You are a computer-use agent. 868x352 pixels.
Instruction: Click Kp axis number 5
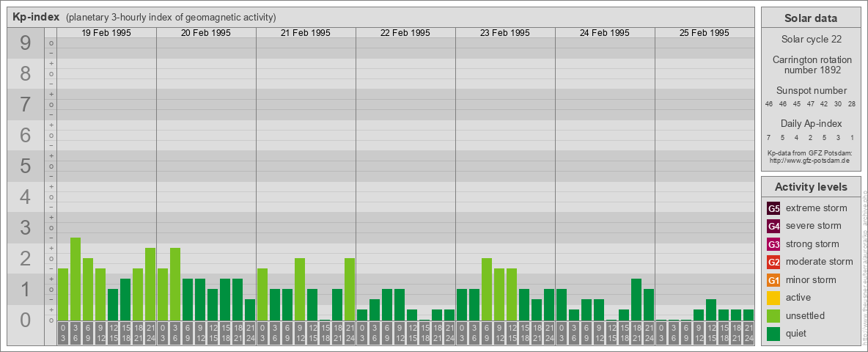tap(26, 166)
